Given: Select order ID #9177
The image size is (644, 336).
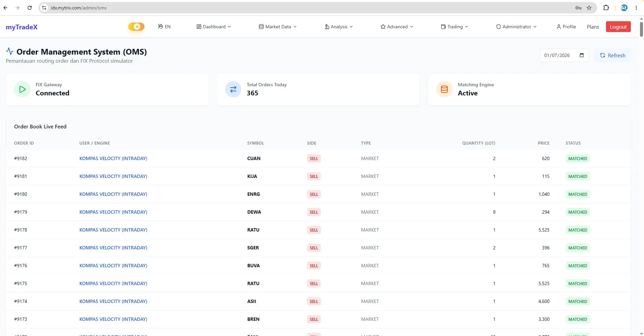Looking at the screenshot, I should pos(21,248).
